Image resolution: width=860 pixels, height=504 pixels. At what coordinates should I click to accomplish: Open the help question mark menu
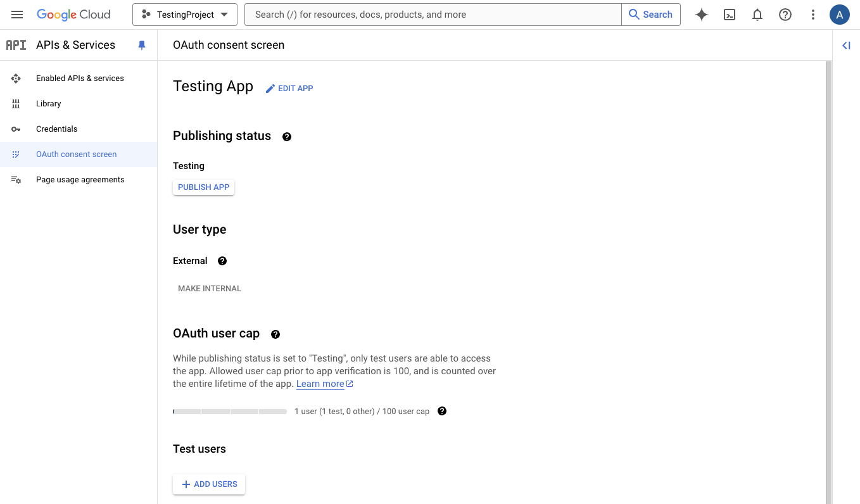pyautogui.click(x=785, y=15)
